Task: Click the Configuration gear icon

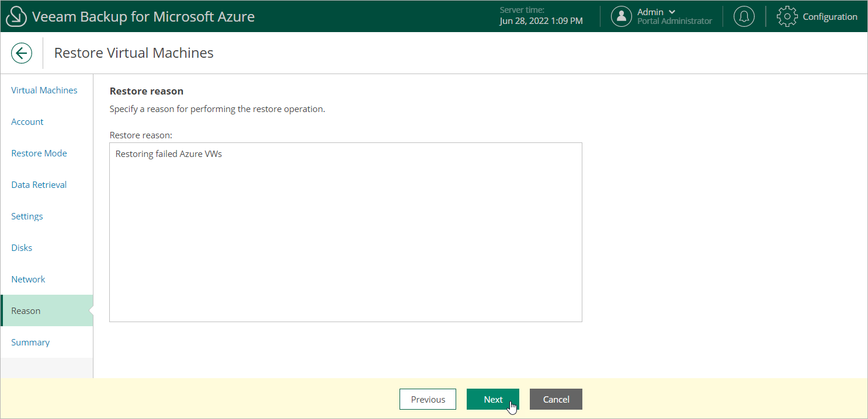Action: (787, 16)
